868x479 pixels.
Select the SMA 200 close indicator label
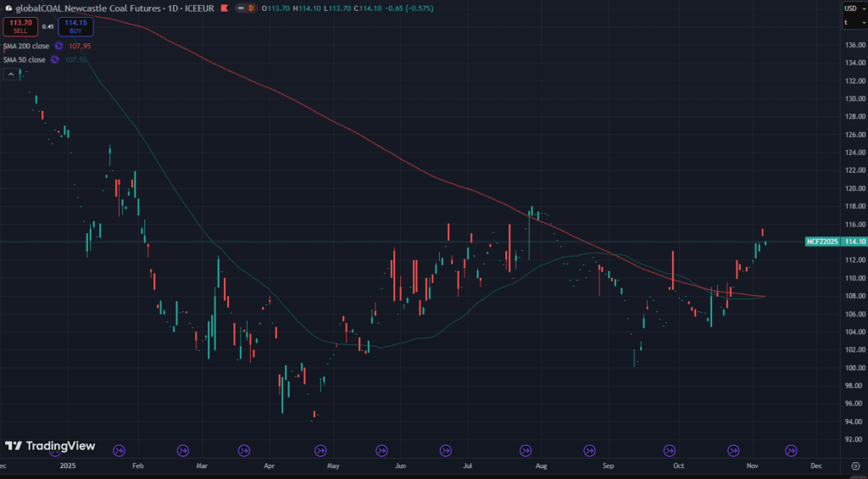25,46
